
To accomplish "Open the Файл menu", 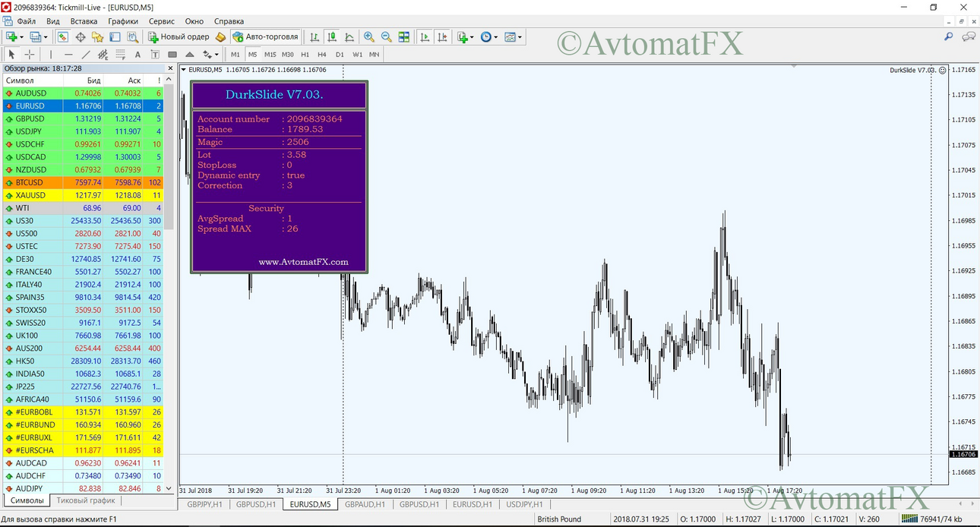I will pyautogui.click(x=26, y=21).
